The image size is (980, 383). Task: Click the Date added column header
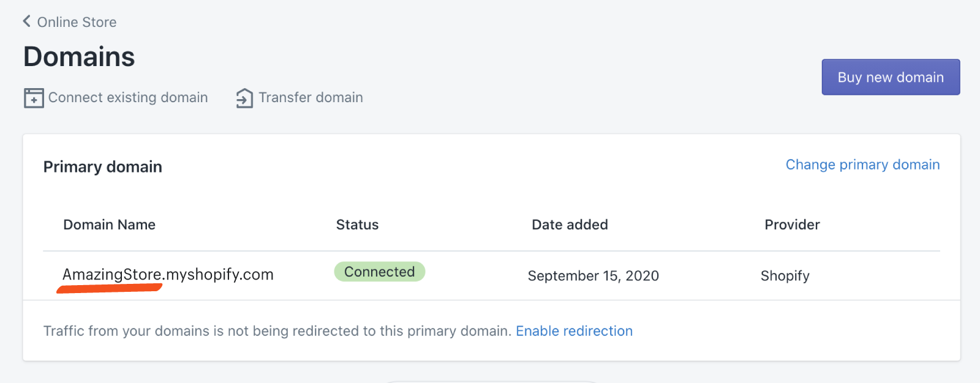(570, 225)
